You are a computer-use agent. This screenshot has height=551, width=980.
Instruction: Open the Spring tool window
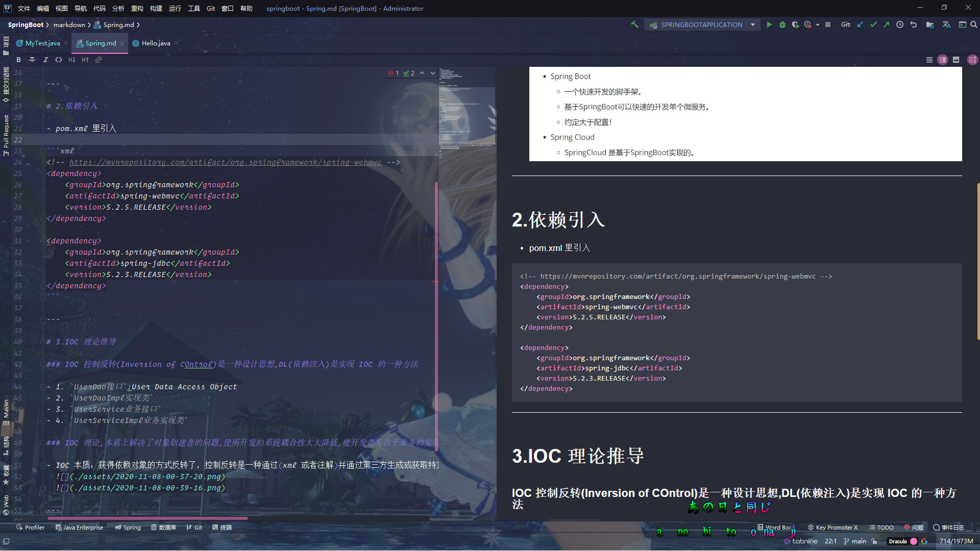pos(128,528)
